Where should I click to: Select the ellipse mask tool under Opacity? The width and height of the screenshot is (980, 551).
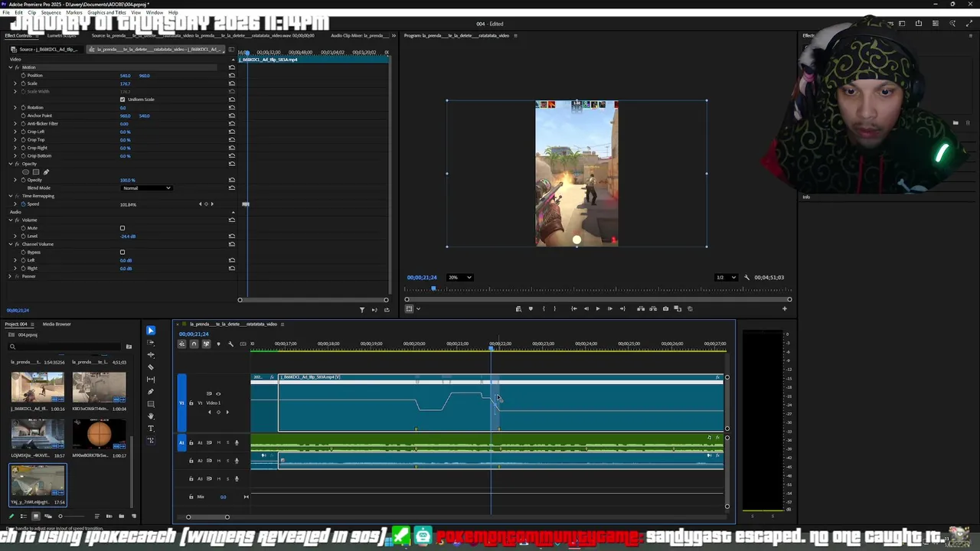27,172
